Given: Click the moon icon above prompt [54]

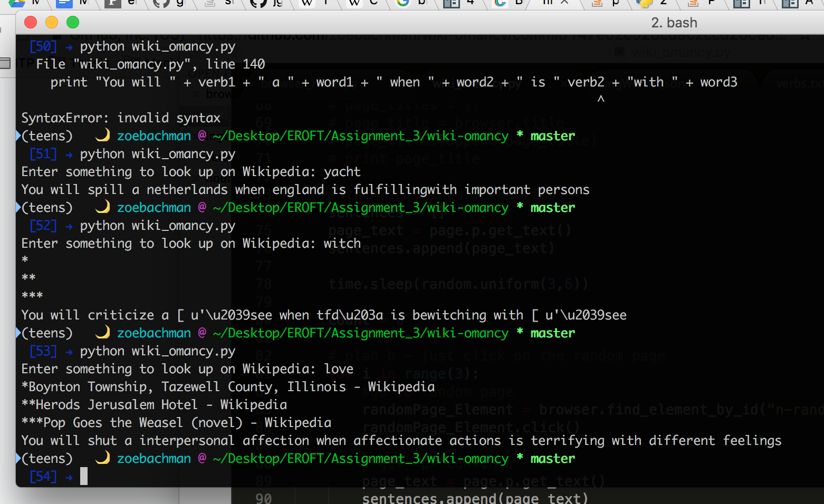Looking at the screenshot, I should pos(102,458).
